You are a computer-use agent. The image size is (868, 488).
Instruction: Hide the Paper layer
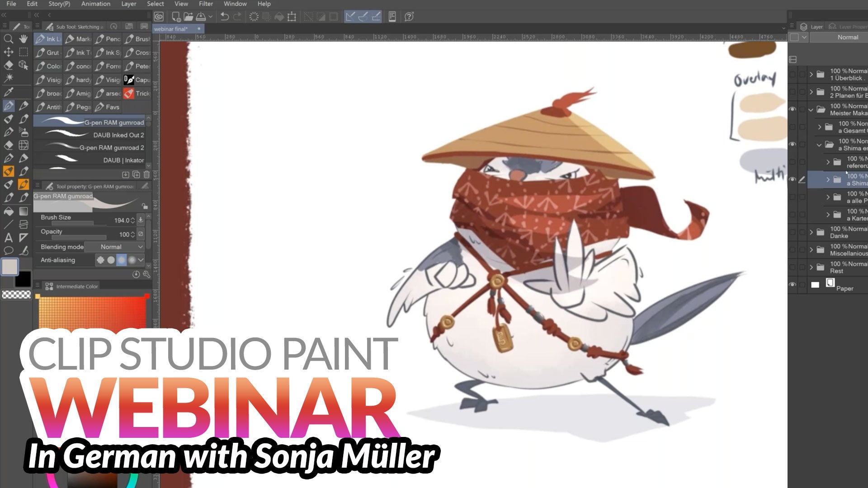tap(793, 285)
